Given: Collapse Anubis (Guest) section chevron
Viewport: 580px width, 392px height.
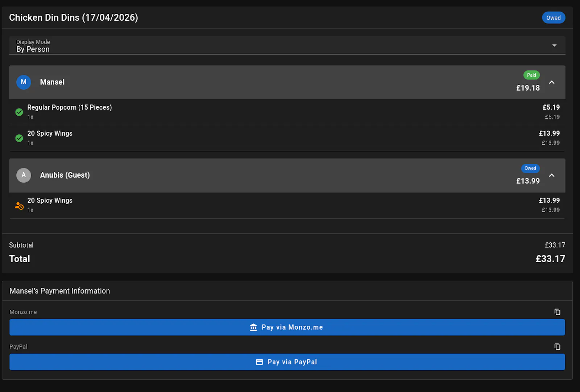Looking at the screenshot, I should [x=552, y=176].
